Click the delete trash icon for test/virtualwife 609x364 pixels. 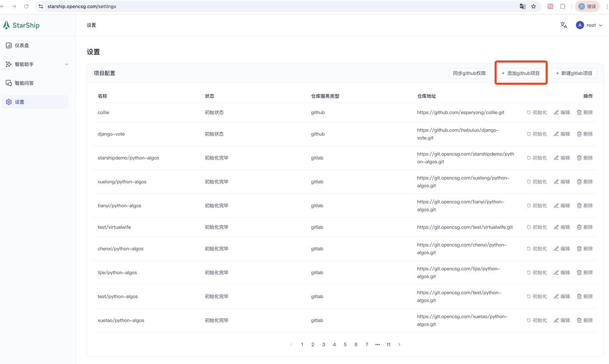580,227
